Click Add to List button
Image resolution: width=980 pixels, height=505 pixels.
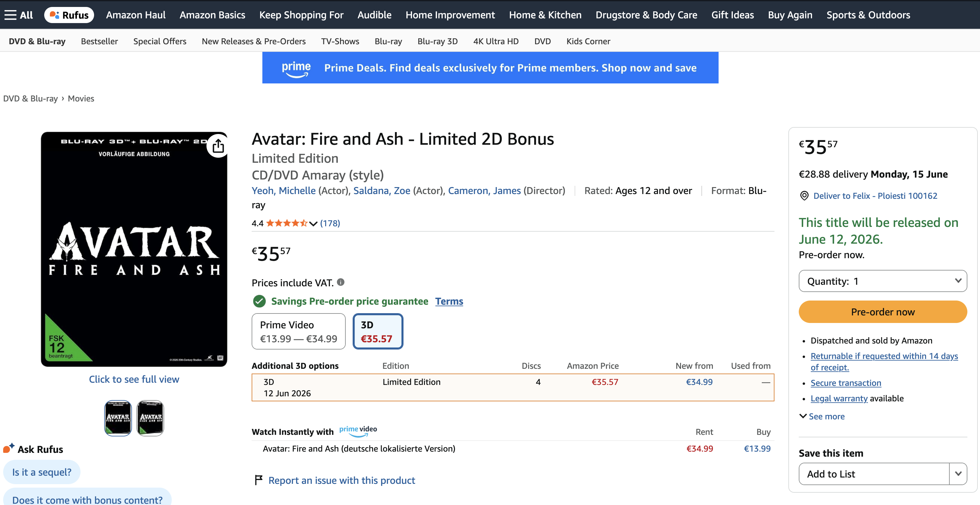[874, 474]
